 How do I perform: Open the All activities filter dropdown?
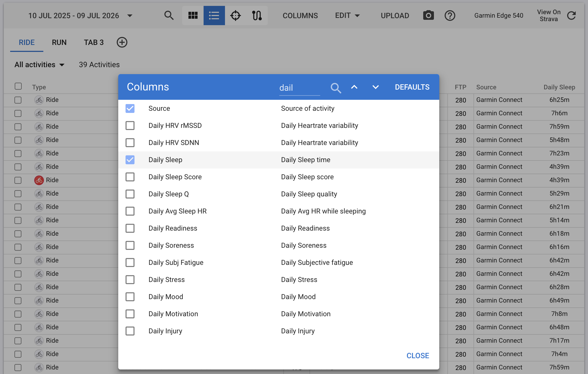pos(40,64)
